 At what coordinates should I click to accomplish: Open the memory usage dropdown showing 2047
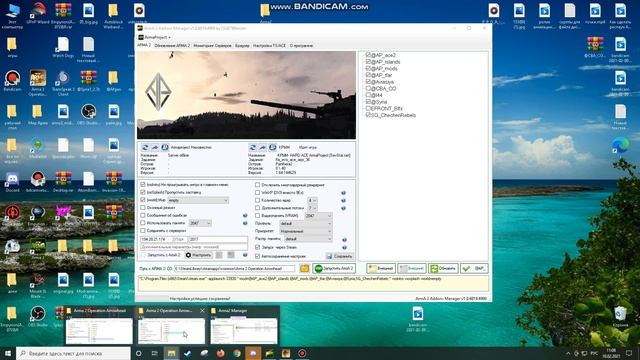click(200, 223)
